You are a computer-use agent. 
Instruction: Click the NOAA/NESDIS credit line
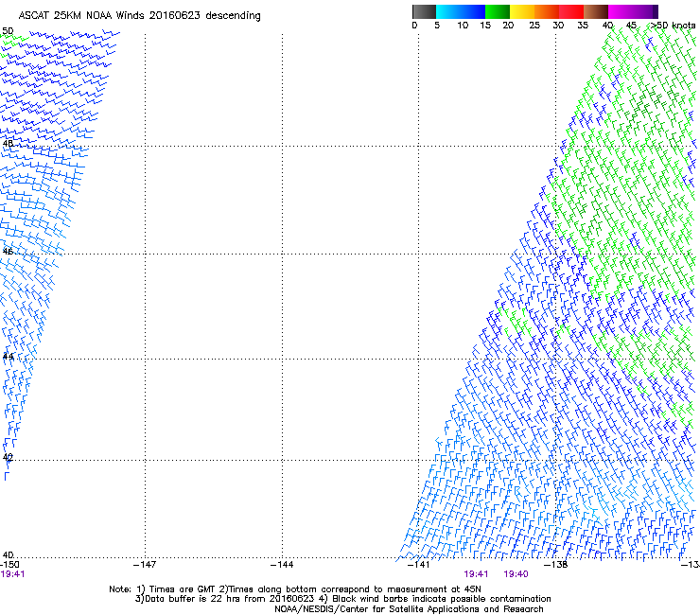point(409,609)
